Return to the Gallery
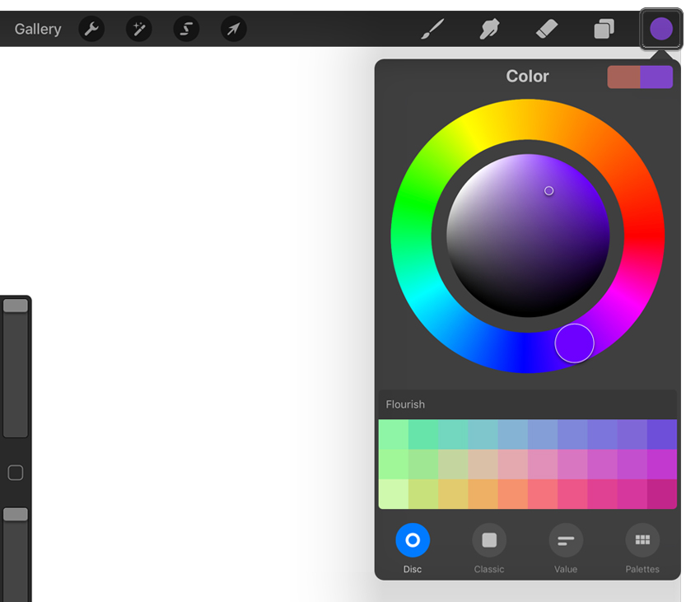700x602 pixels. tap(37, 29)
